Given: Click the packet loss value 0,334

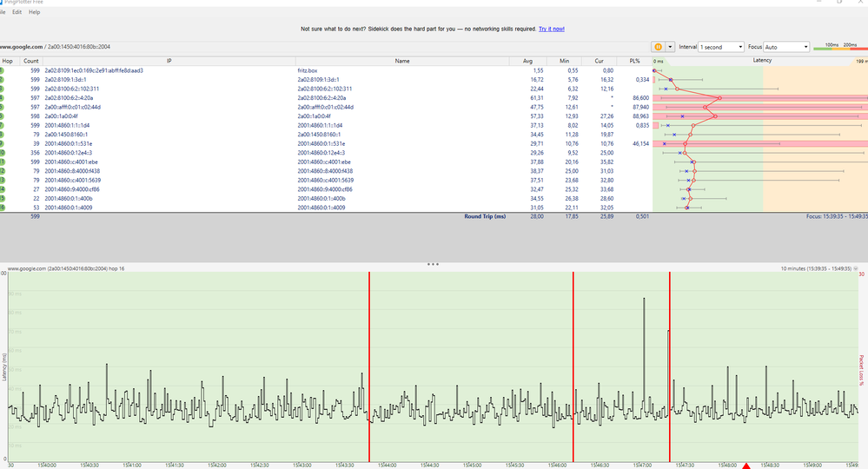Looking at the screenshot, I should [642, 80].
